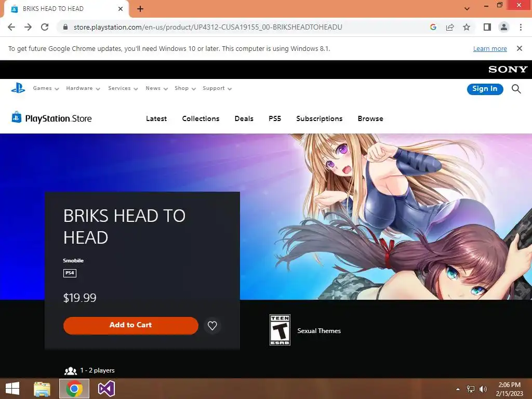This screenshot has height=399, width=532.
Task: Click the SONY logo link
Action: click(x=508, y=70)
